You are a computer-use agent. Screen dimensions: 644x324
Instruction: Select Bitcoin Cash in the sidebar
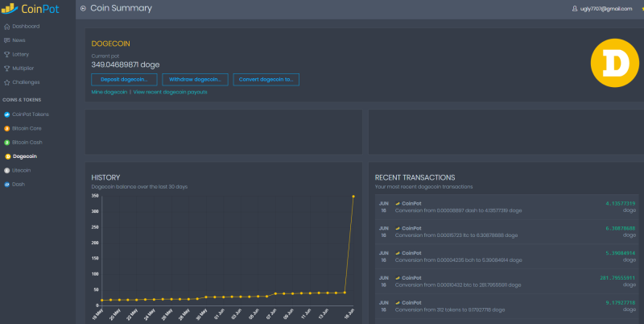click(x=27, y=143)
